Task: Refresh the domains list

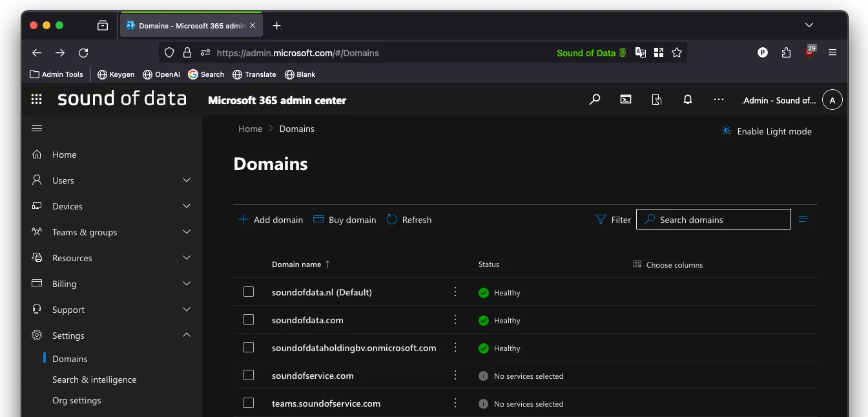Action: coord(409,220)
